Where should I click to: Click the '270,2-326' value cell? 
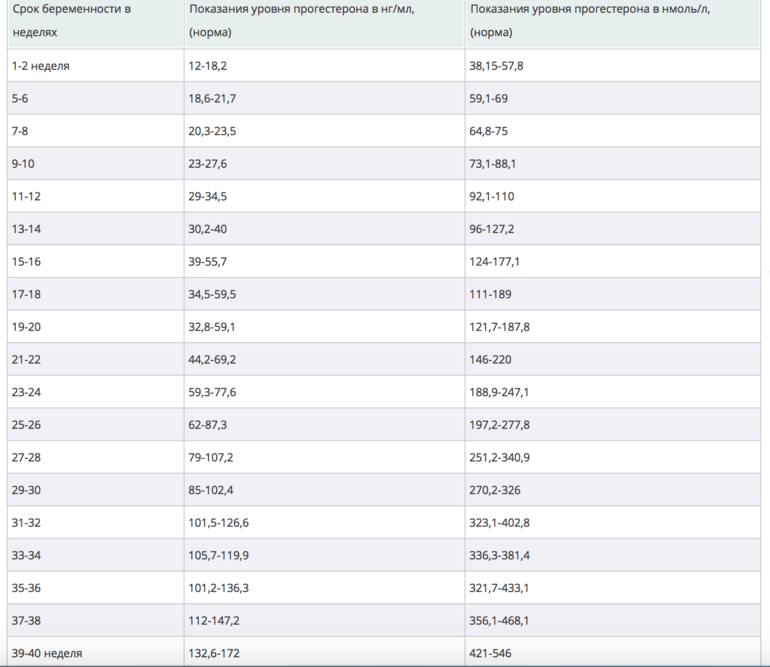coord(494,491)
